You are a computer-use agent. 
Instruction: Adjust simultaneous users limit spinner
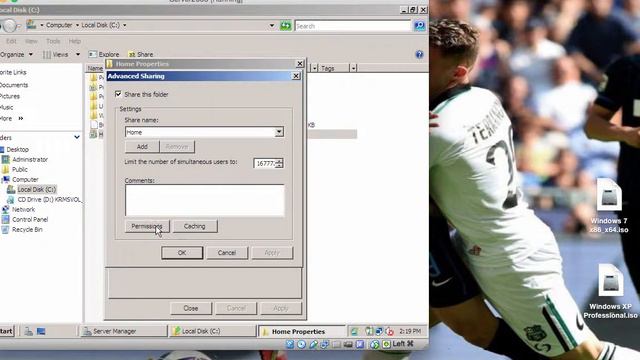[x=279, y=163]
